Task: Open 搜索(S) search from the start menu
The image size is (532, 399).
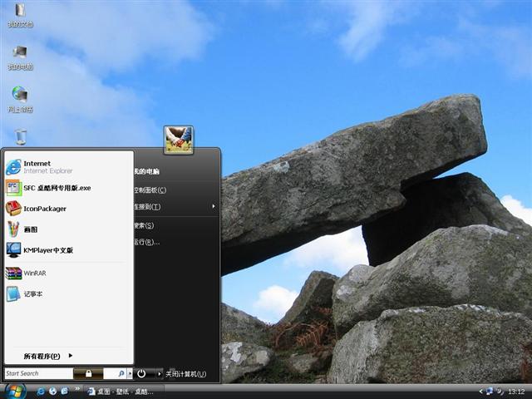Action: click(x=175, y=225)
